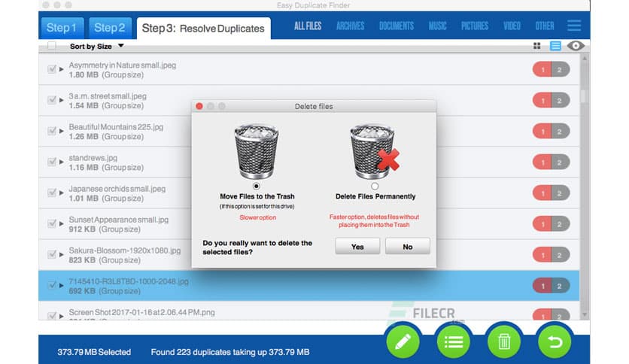Click the Found 223 duplicates status text
The image size is (629, 364).
pos(230,352)
